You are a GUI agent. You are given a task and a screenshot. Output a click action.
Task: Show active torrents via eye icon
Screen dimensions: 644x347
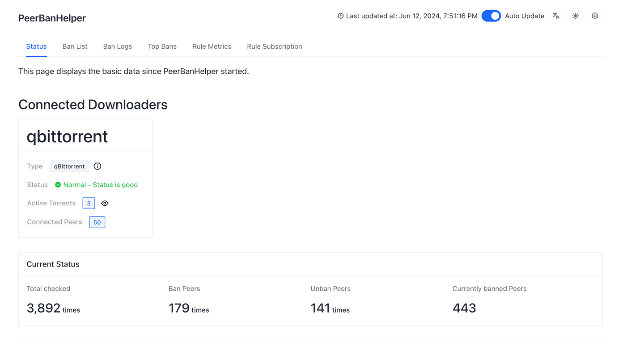coord(105,203)
